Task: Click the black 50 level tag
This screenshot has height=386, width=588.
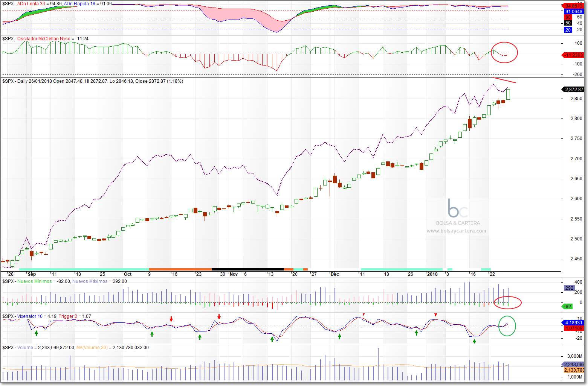Action: tap(568, 23)
